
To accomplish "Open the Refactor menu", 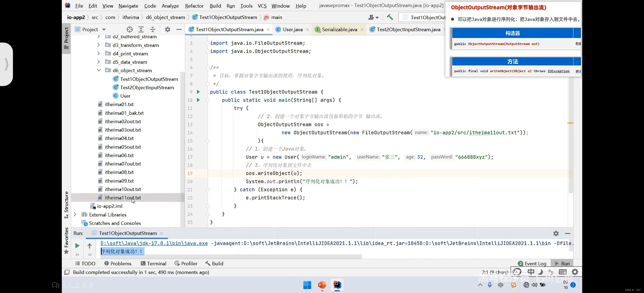I will [x=194, y=6].
